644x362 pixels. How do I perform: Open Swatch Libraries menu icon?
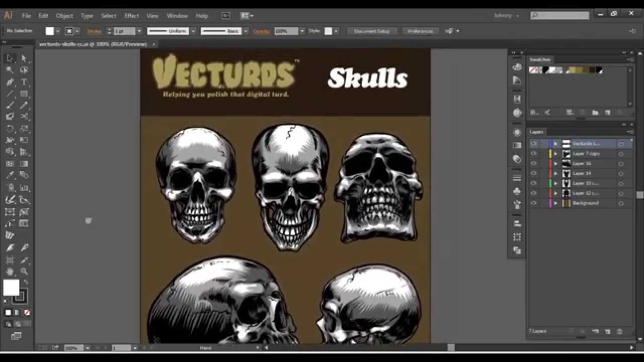pyautogui.click(x=534, y=113)
